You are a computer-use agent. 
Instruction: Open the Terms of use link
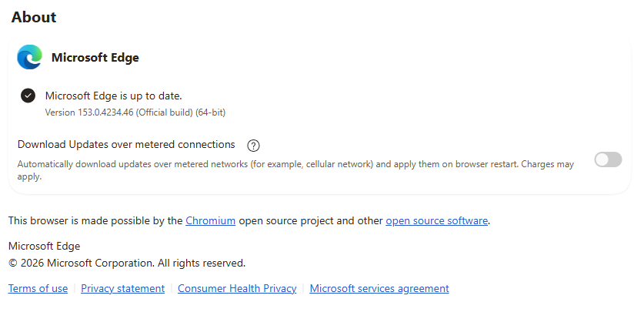click(x=38, y=288)
